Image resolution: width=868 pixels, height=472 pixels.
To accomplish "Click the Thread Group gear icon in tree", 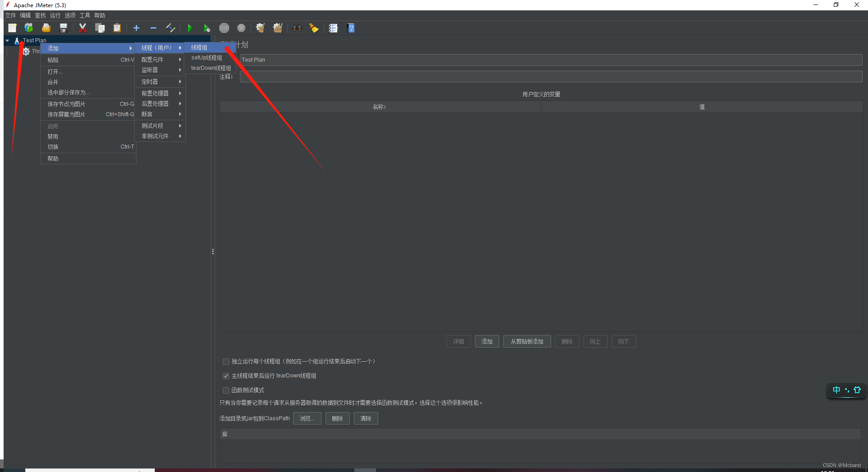I will (26, 51).
